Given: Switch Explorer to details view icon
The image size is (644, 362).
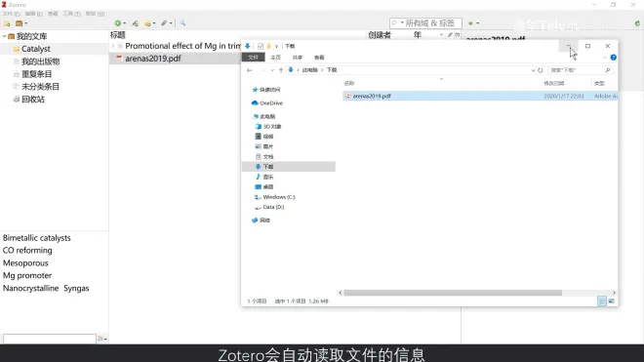Looking at the screenshot, I should 602,302.
